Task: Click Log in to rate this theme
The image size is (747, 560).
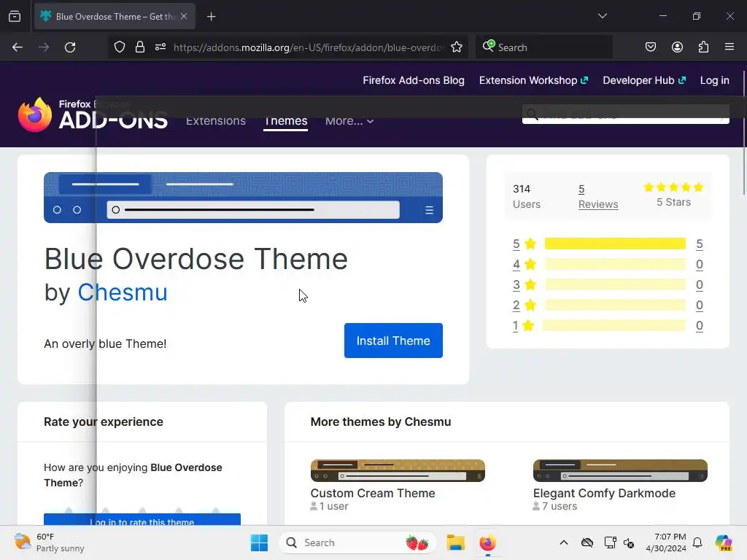Action: [142, 519]
